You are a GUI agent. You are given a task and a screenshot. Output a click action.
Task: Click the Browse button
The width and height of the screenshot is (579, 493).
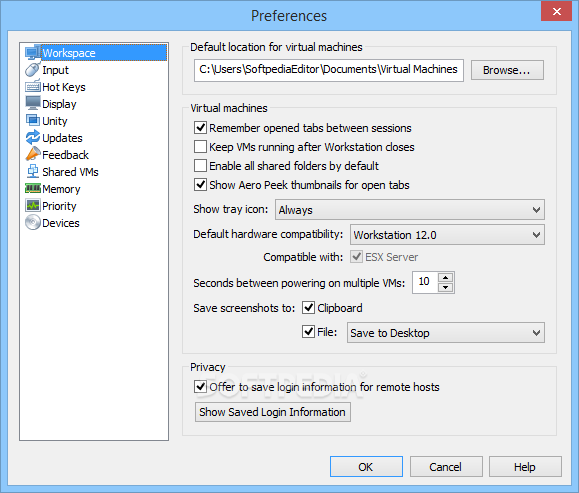(x=507, y=70)
